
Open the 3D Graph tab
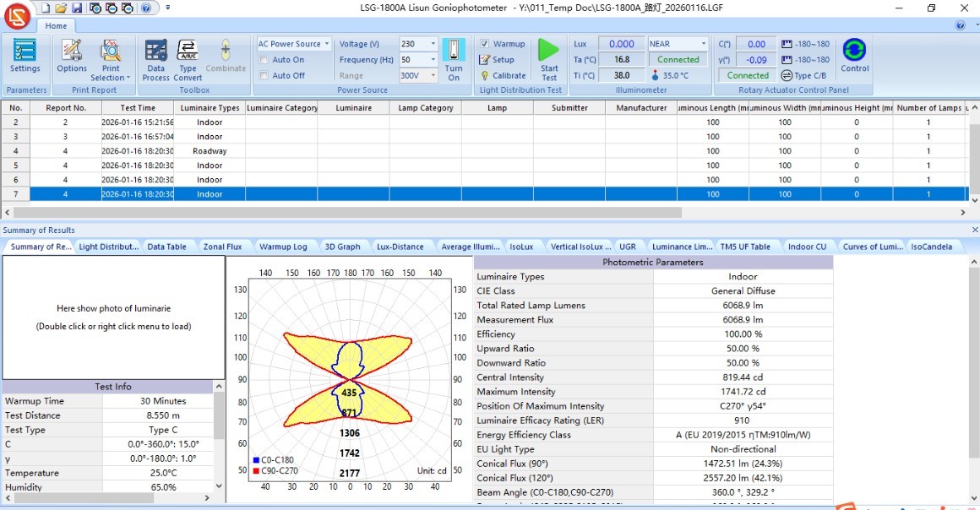point(342,247)
